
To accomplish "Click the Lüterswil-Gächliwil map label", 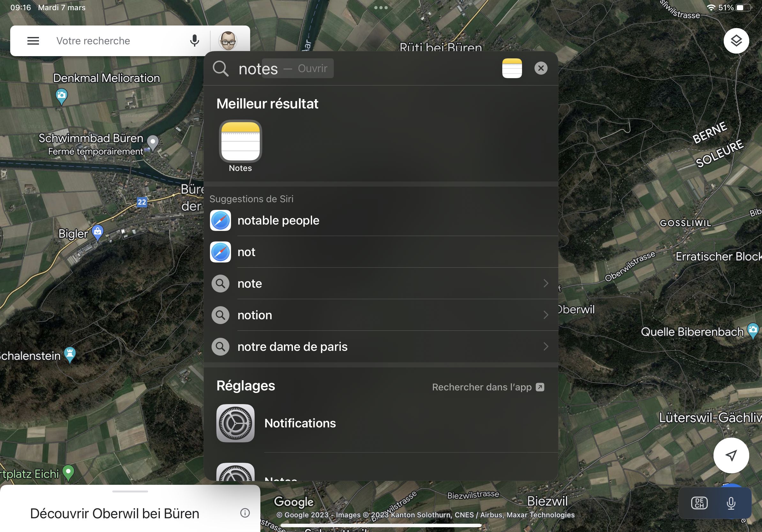I will pos(710,417).
